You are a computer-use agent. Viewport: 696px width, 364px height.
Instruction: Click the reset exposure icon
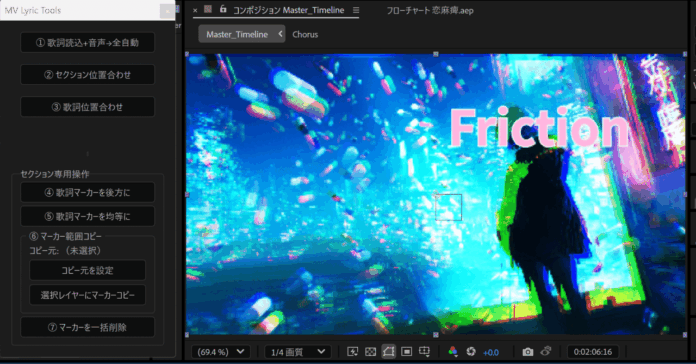[471, 352]
